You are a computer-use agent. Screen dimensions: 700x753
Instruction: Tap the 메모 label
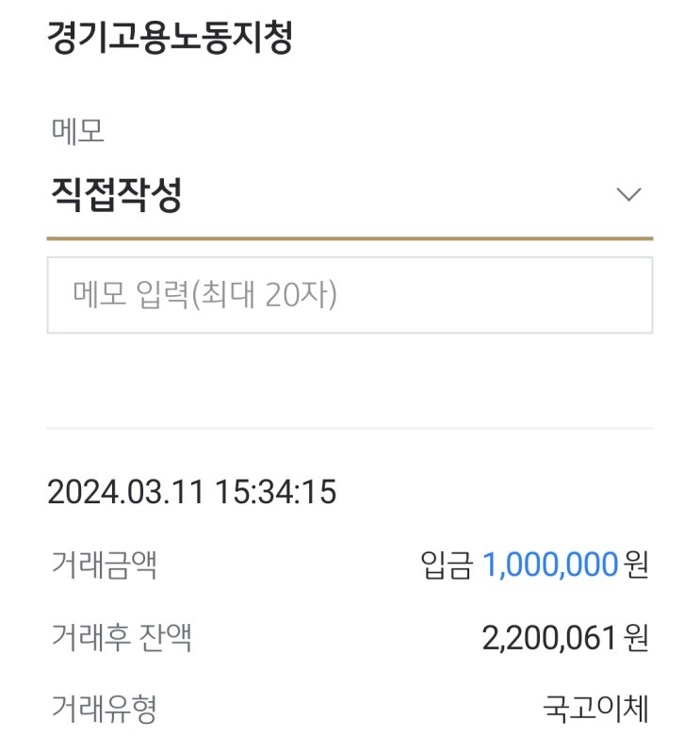coord(77,131)
